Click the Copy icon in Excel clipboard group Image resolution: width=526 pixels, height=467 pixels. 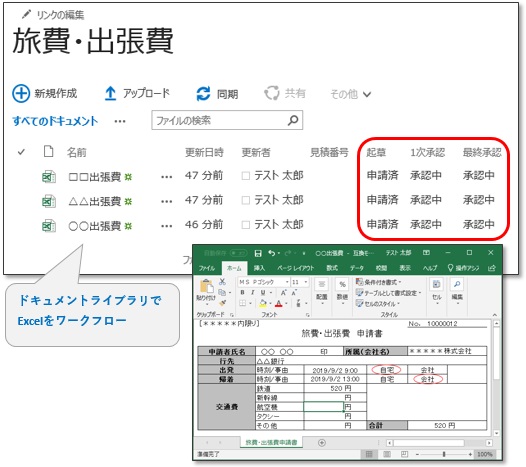(x=222, y=293)
